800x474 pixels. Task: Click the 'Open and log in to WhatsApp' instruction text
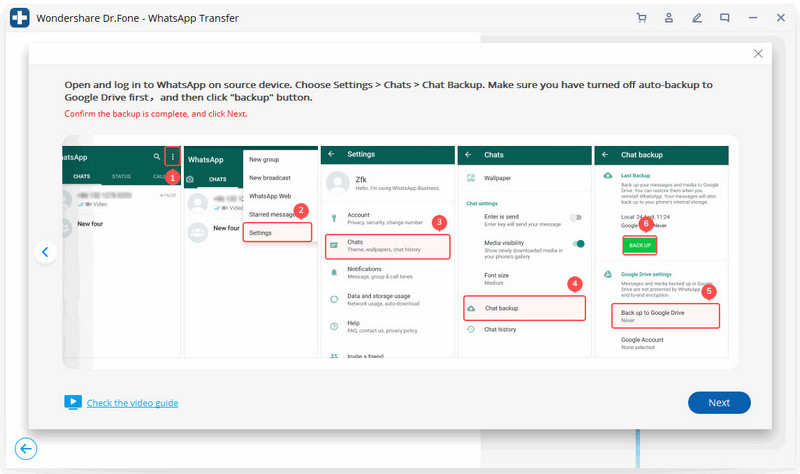[388, 91]
